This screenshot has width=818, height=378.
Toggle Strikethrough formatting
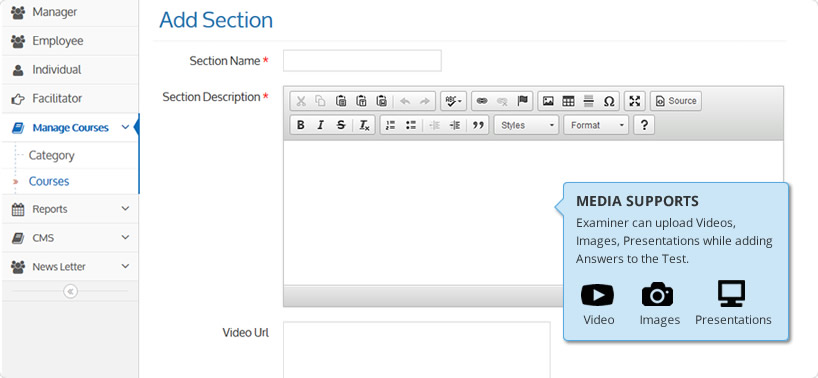(341, 125)
